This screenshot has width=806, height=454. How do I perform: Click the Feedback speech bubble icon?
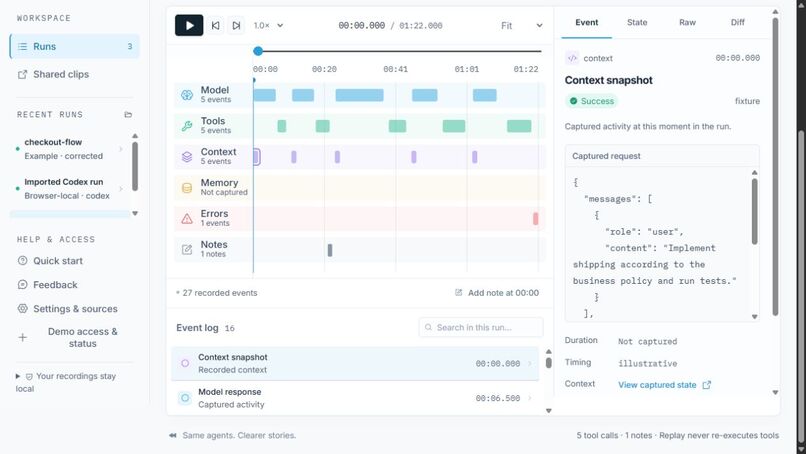click(x=23, y=284)
